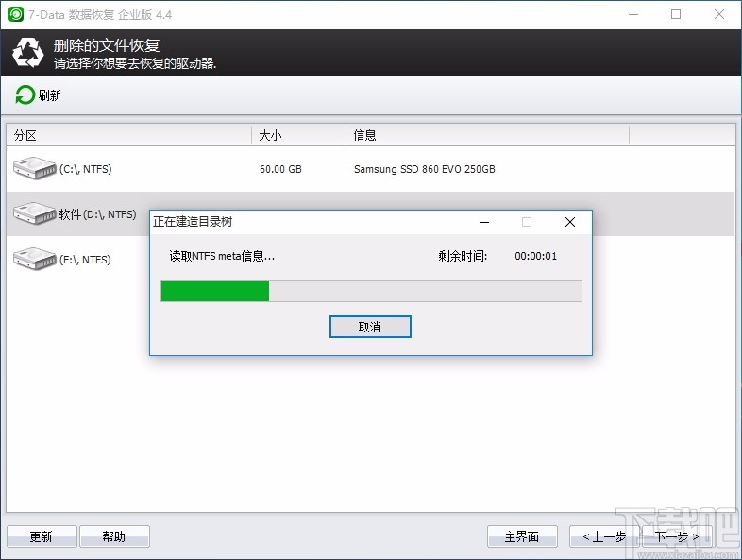742x560 pixels.
Task: Minimize the 正在建造目录树 dialog
Action: point(484,222)
